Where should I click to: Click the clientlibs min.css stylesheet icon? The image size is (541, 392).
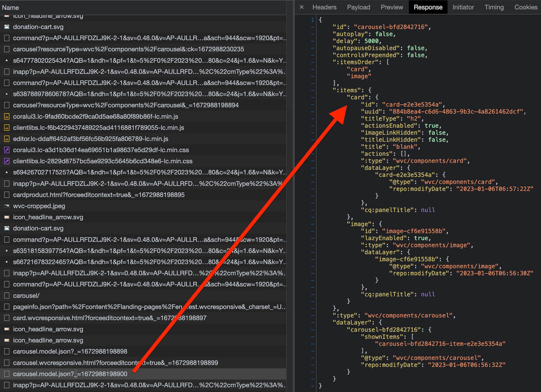pos(7,161)
